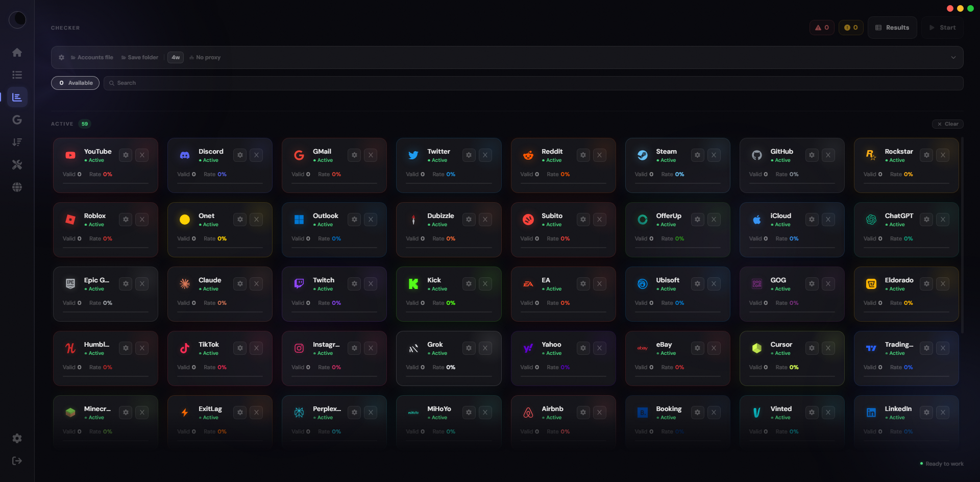The width and height of the screenshot is (980, 482).
Task: Open settings gear on eBay card
Action: tap(697, 348)
